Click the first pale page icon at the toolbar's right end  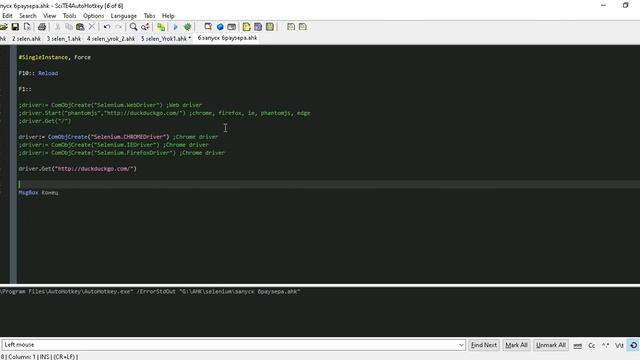(x=291, y=27)
